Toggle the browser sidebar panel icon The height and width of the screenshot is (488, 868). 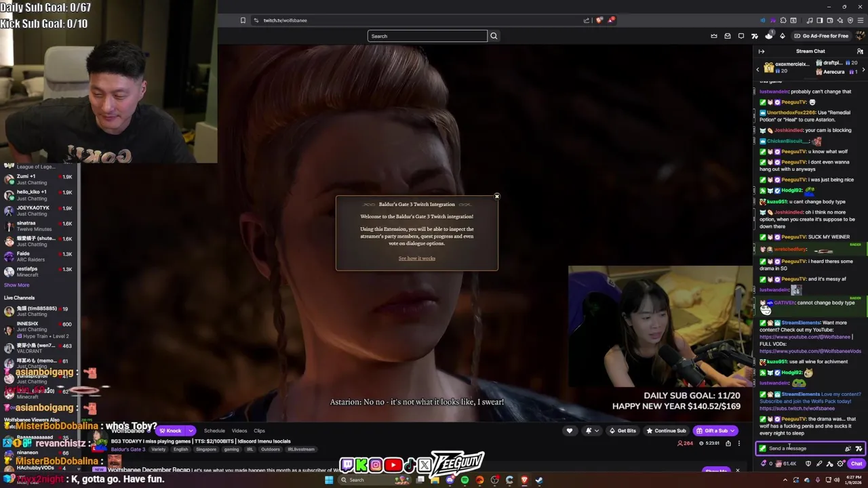(x=820, y=20)
